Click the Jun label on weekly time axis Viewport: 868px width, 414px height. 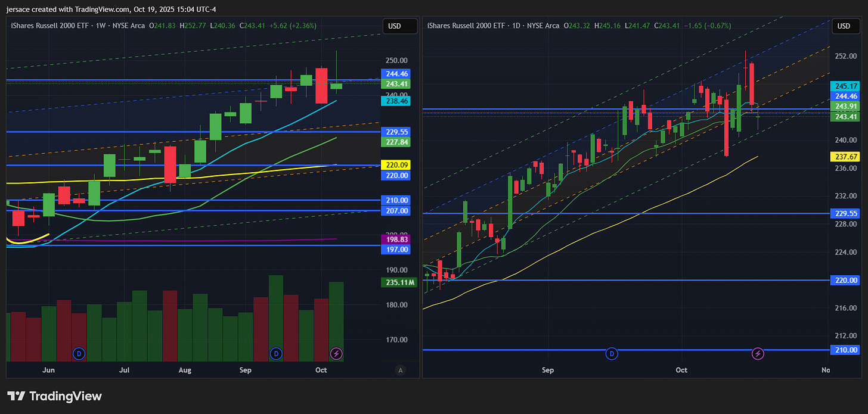coord(49,370)
